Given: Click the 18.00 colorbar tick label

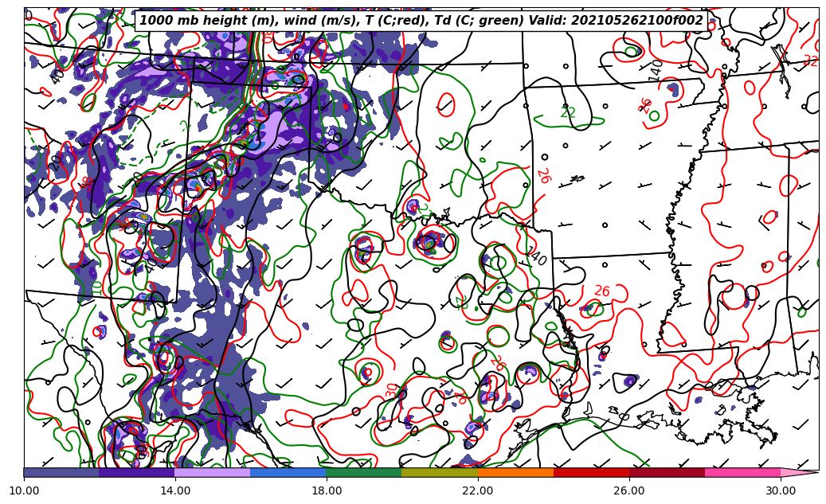Looking at the screenshot, I should coord(327,490).
